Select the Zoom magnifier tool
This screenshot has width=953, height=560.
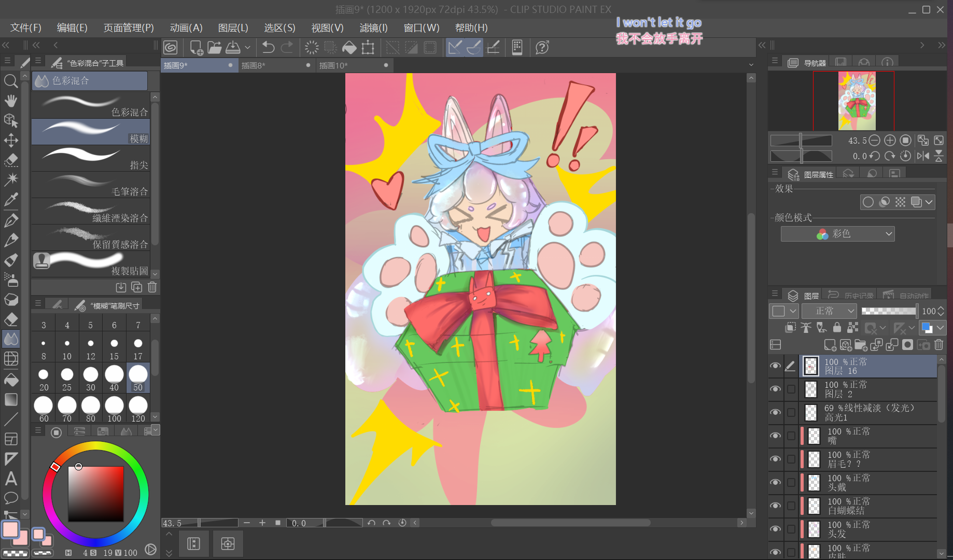pyautogui.click(x=11, y=81)
